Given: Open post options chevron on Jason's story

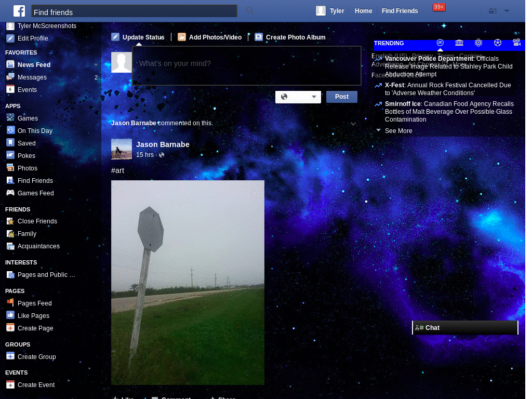Looking at the screenshot, I should point(353,124).
